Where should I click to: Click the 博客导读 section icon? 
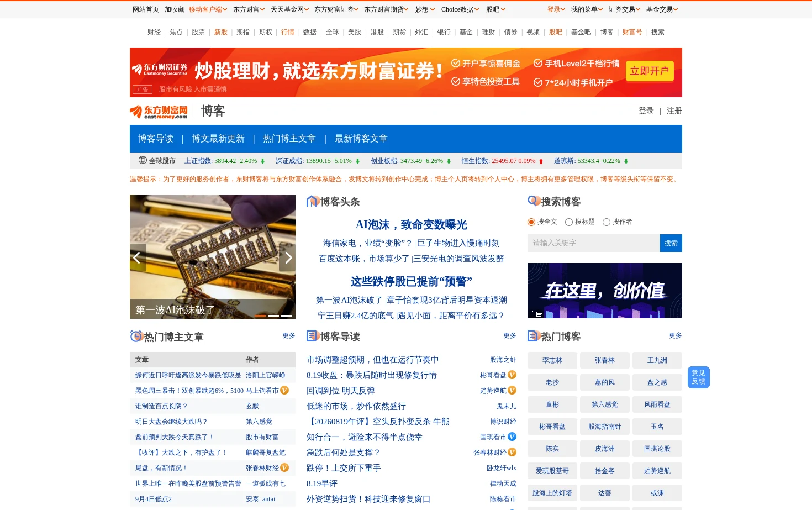point(313,335)
